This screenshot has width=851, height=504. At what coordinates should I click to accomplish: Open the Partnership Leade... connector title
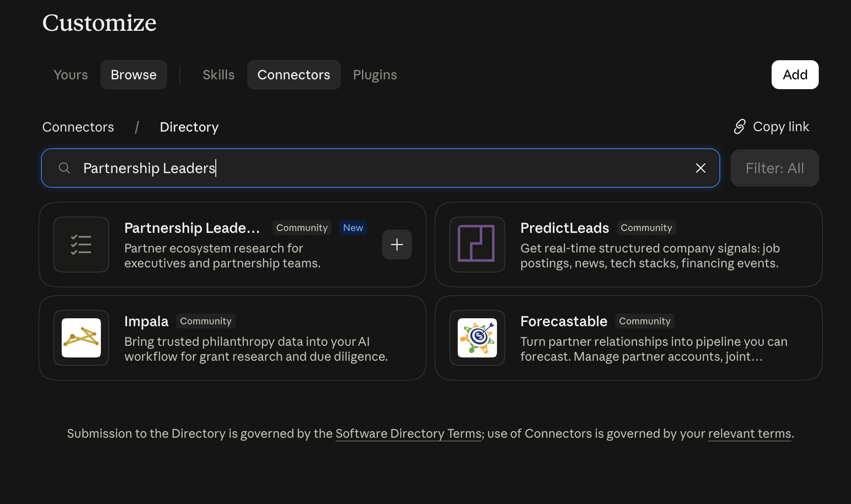tap(192, 228)
